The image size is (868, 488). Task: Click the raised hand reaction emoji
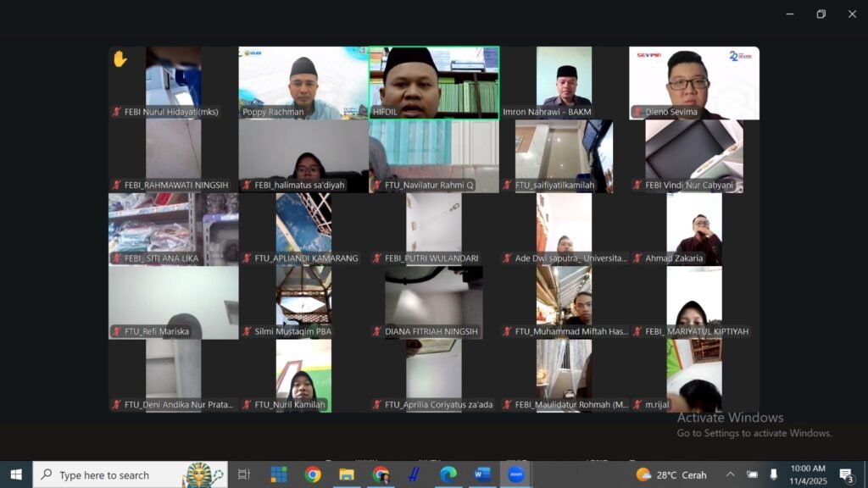[120, 58]
